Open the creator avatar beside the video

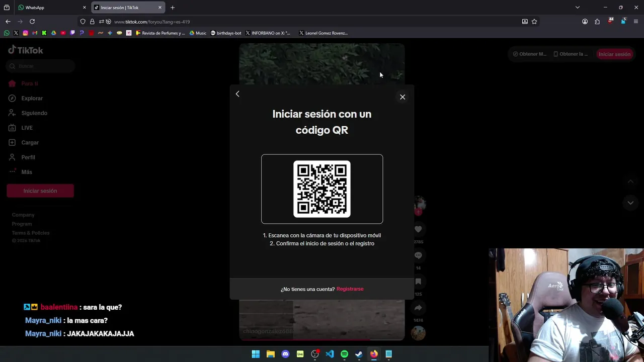[x=419, y=204]
